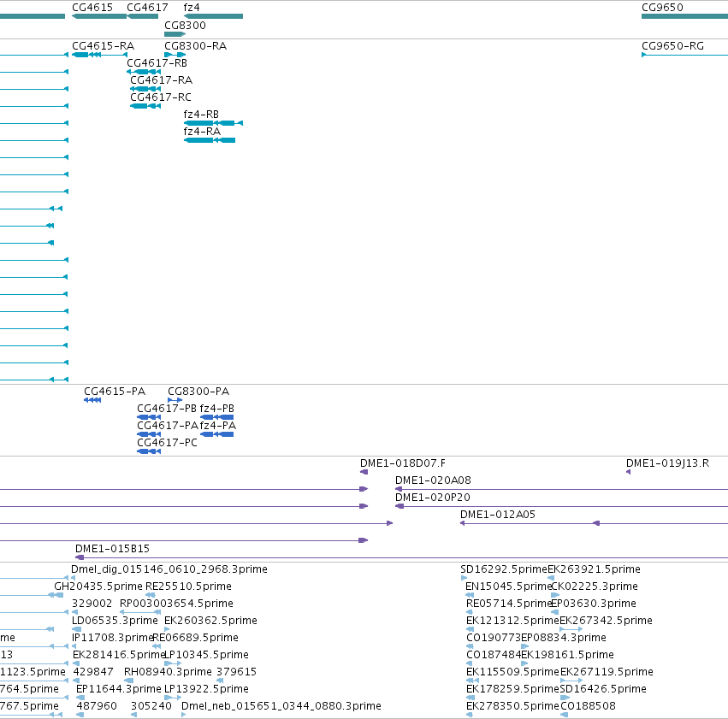Select the CG9650 gene label

(x=662, y=8)
